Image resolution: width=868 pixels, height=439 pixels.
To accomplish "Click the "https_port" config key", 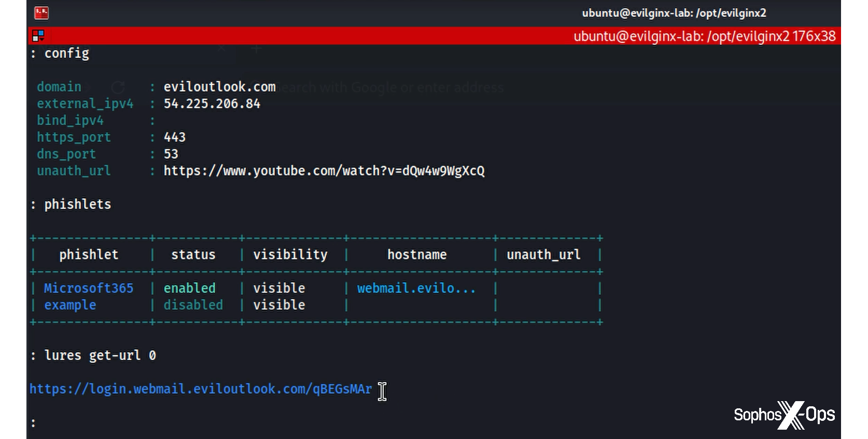I will 74,137.
